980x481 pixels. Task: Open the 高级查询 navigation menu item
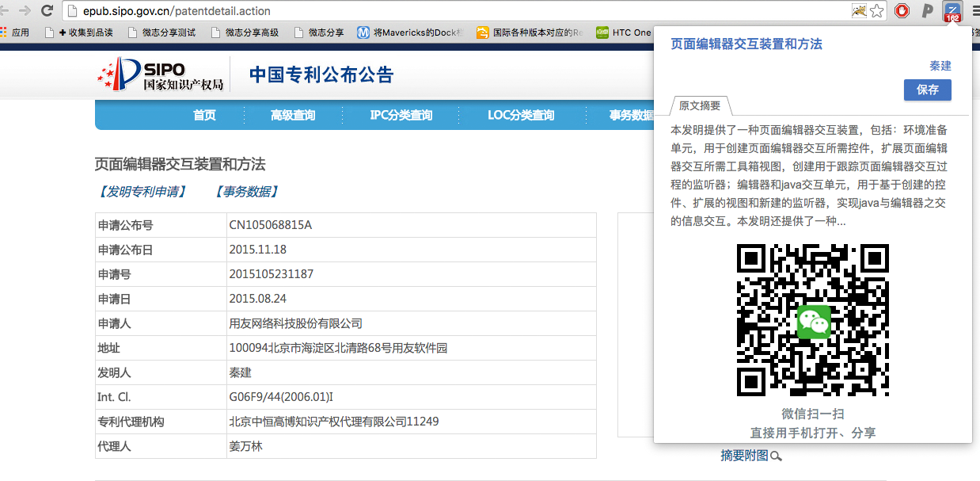point(293,116)
